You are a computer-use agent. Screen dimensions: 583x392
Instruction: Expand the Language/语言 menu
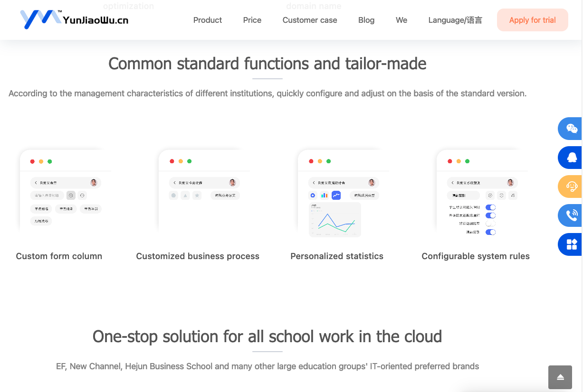coord(455,20)
